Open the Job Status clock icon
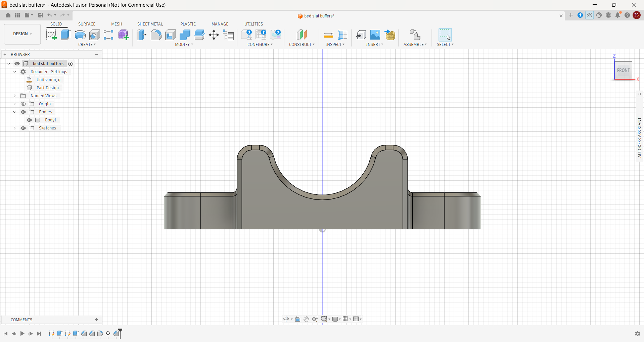Viewport: 644px width, 342px height. pos(608,15)
